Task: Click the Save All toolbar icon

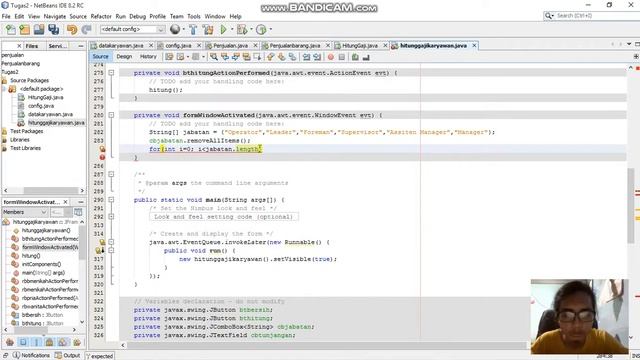Action: point(53,29)
